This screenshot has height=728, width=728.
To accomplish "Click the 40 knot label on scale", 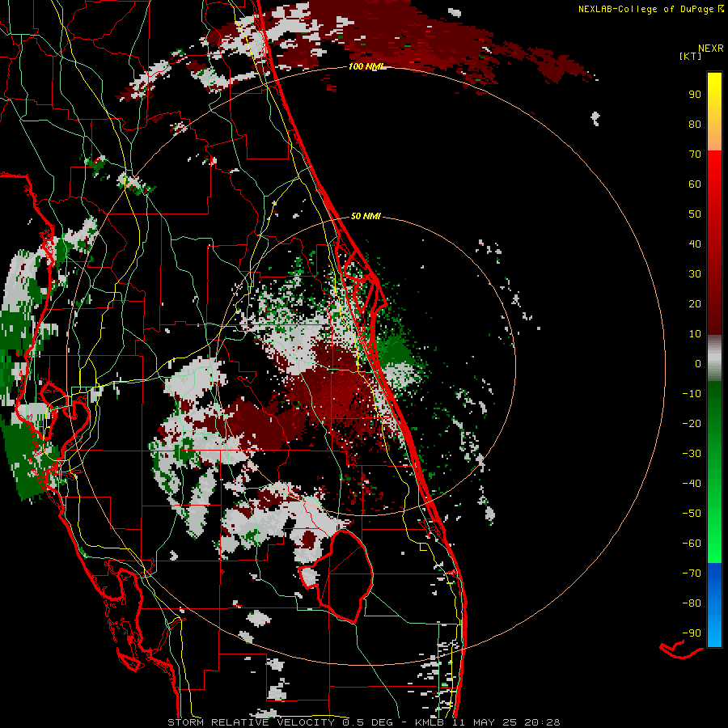I will [x=695, y=244].
